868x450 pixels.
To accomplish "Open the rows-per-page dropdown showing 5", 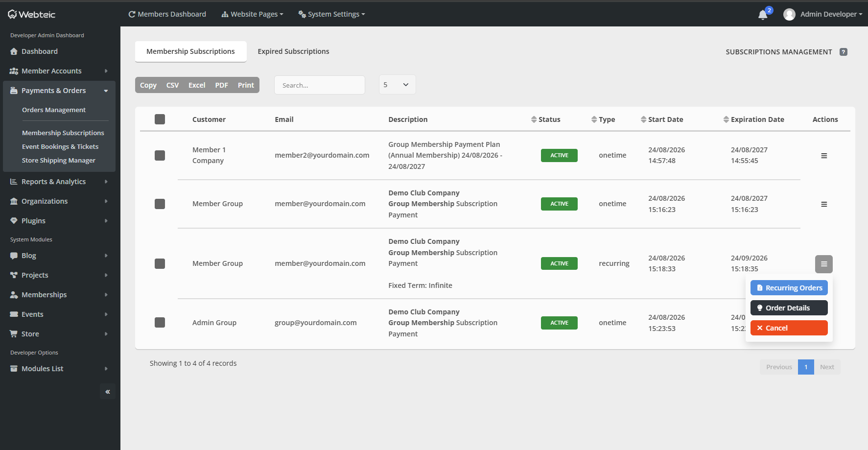I will (x=397, y=85).
